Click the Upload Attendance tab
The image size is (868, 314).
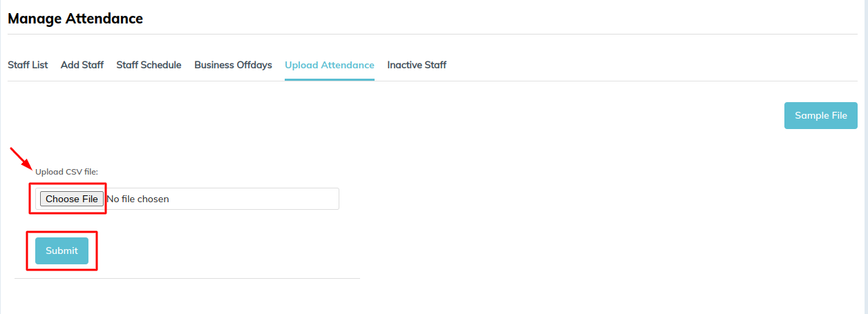(x=330, y=65)
